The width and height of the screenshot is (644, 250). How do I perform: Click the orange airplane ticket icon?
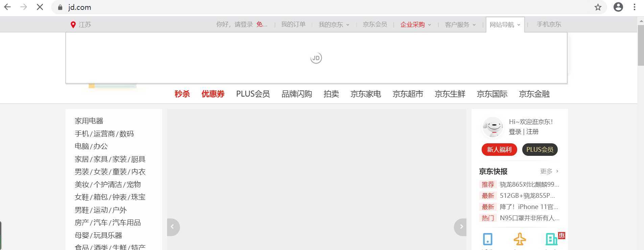coord(520,239)
